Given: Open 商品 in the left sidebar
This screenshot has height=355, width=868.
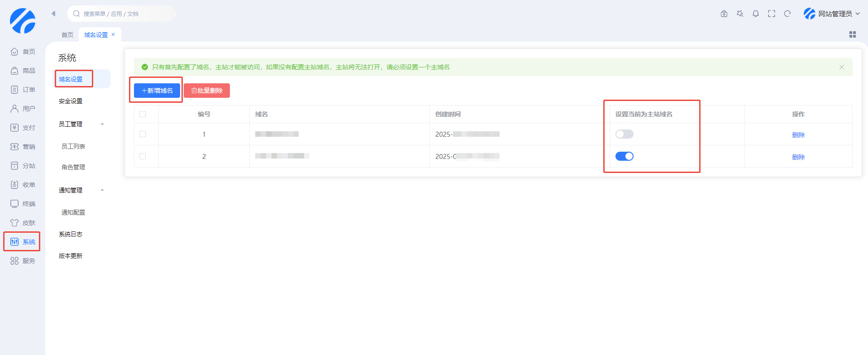Looking at the screenshot, I should (23, 71).
